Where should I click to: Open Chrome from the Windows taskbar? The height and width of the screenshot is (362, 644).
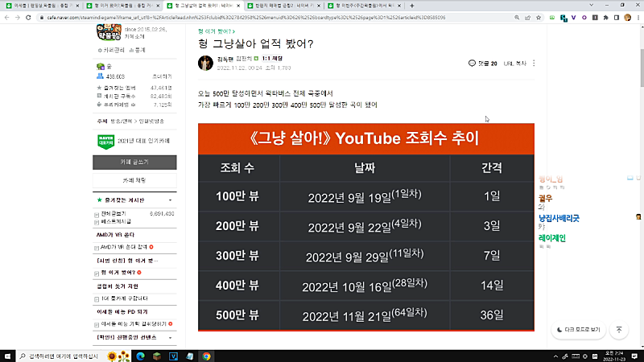point(206,355)
